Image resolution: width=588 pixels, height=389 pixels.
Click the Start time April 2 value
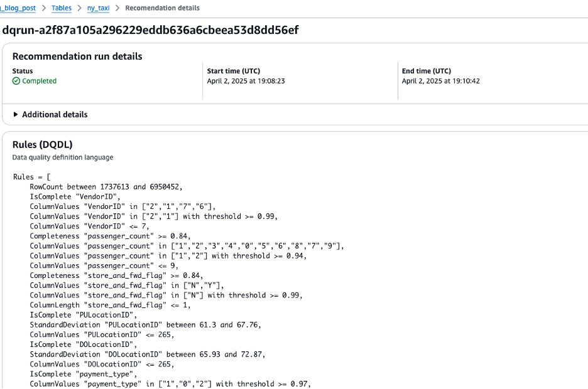tap(246, 81)
